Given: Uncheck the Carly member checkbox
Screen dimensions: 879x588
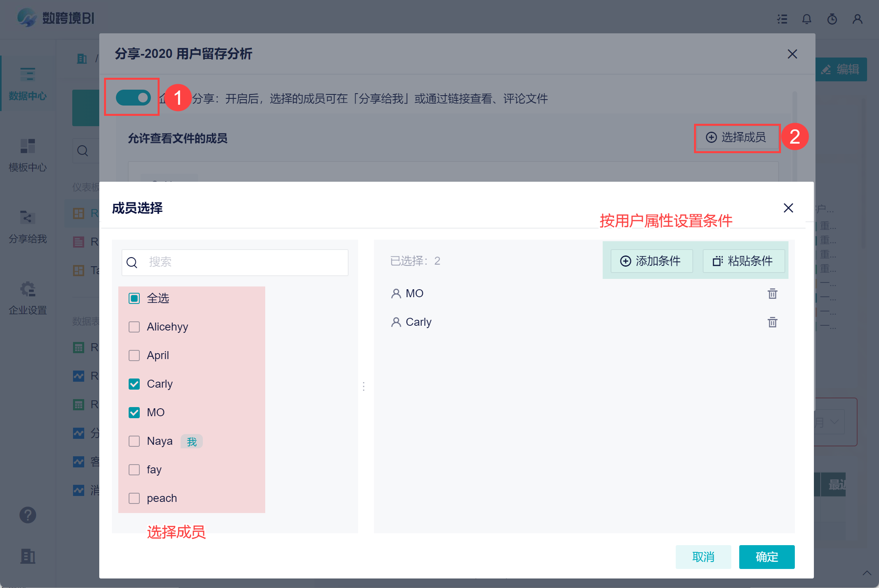Looking at the screenshot, I should 134,384.
